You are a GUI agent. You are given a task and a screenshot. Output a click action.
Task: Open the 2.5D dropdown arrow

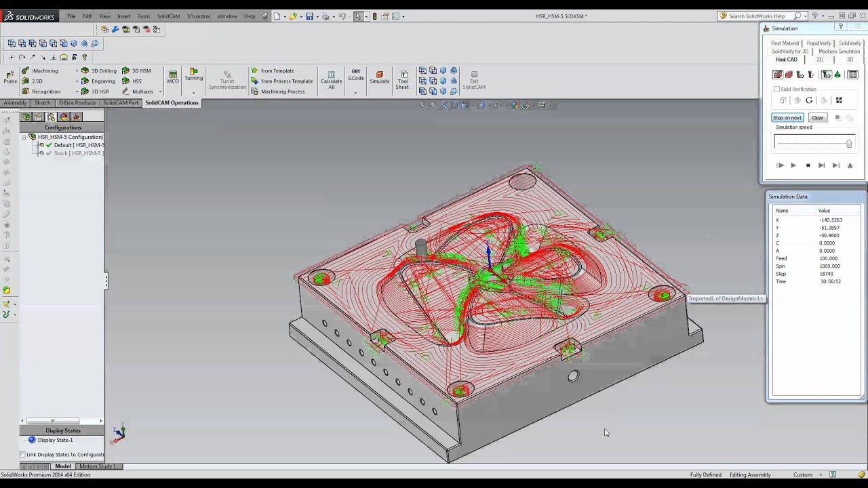pyautogui.click(x=77, y=81)
